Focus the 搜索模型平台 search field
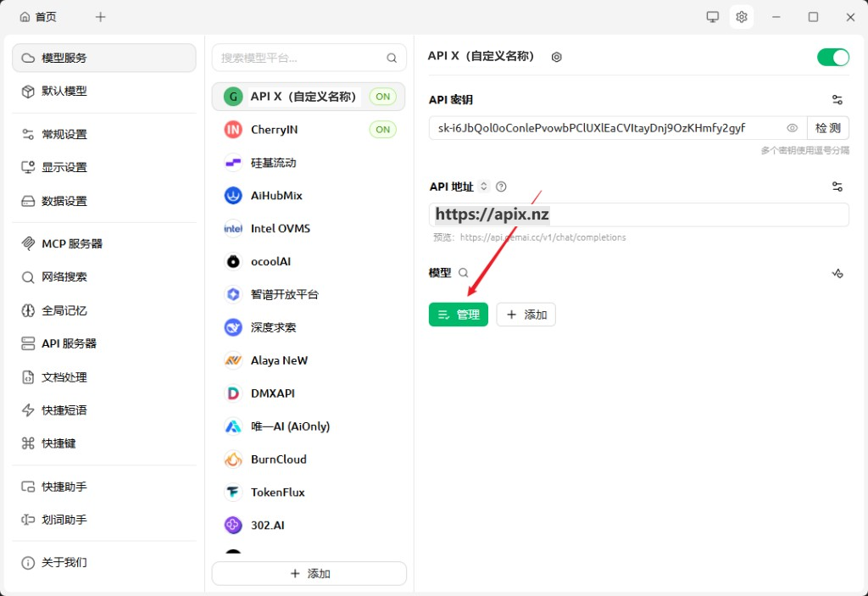This screenshot has height=596, width=868. point(309,58)
